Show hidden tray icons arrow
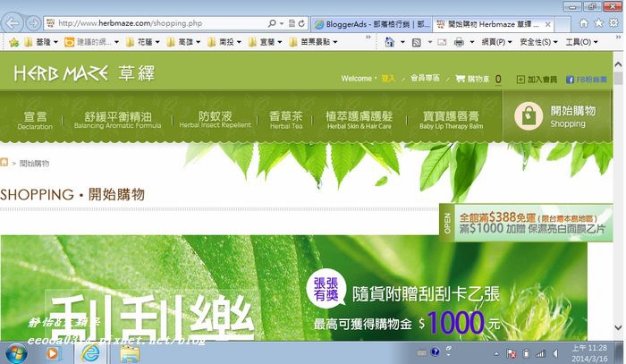626x364 pixels. (496, 354)
